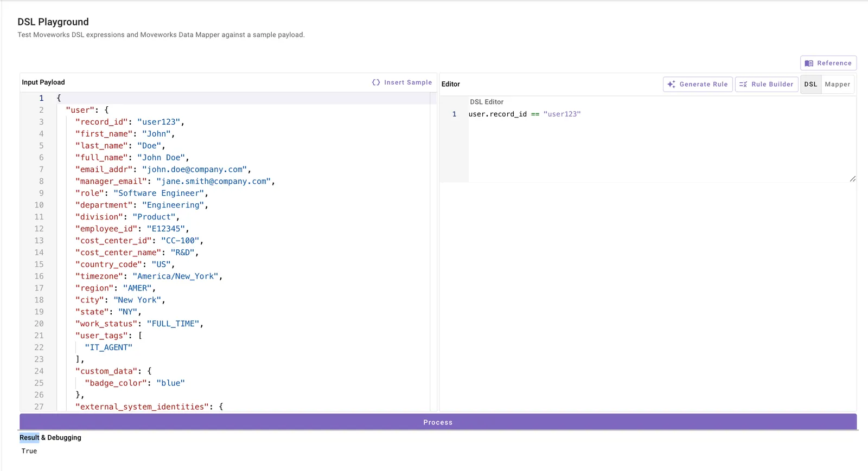Open the Generate Rule dialog
868x471 pixels.
pos(698,85)
